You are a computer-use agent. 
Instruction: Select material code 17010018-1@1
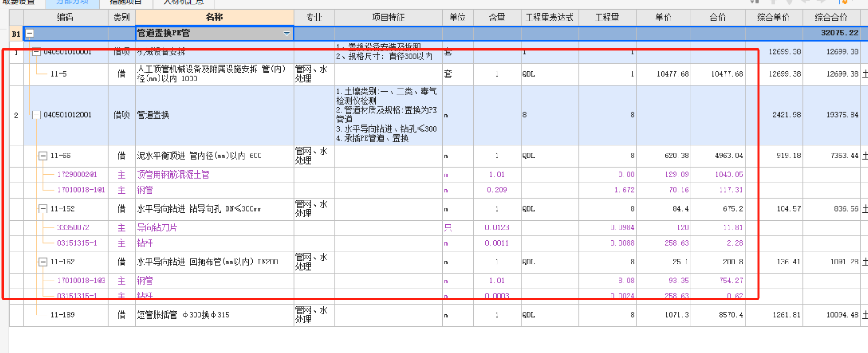(x=80, y=190)
